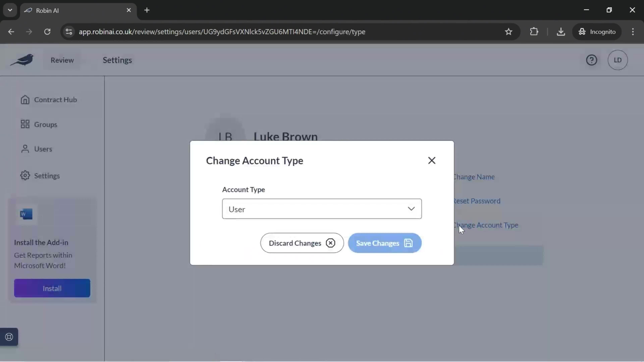
Task: Open Users settings section
Action: coord(43,148)
